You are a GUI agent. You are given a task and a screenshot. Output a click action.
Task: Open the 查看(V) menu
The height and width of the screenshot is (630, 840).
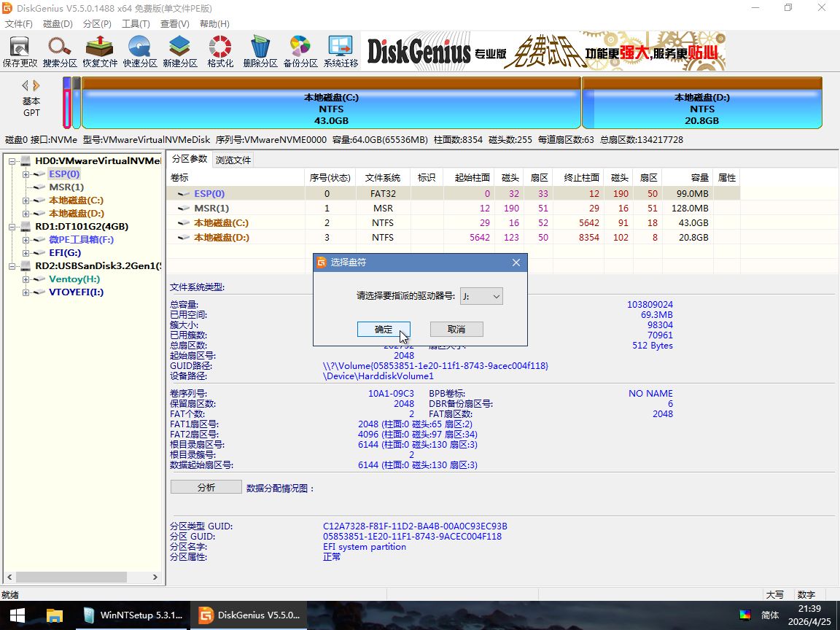175,24
